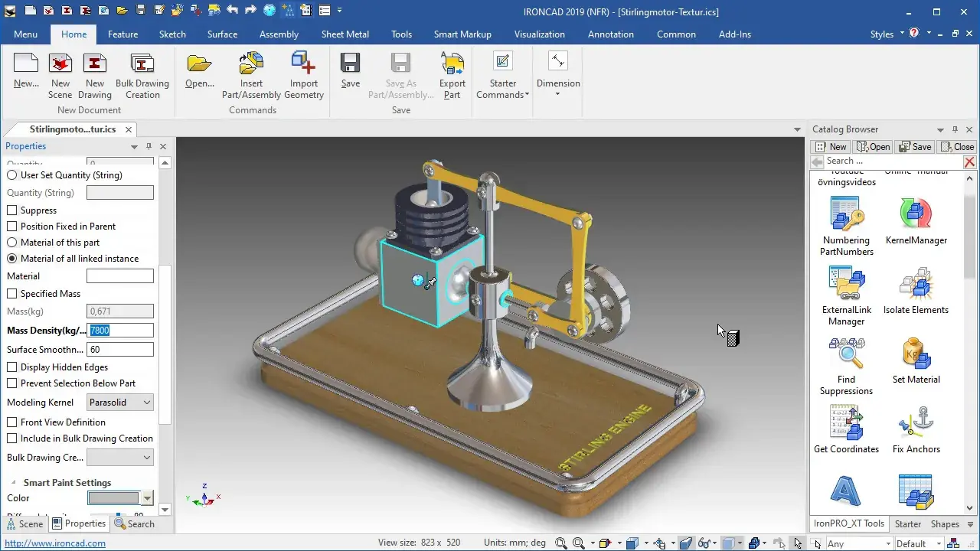Click Export Part icon
The image size is (980, 551).
(452, 77)
